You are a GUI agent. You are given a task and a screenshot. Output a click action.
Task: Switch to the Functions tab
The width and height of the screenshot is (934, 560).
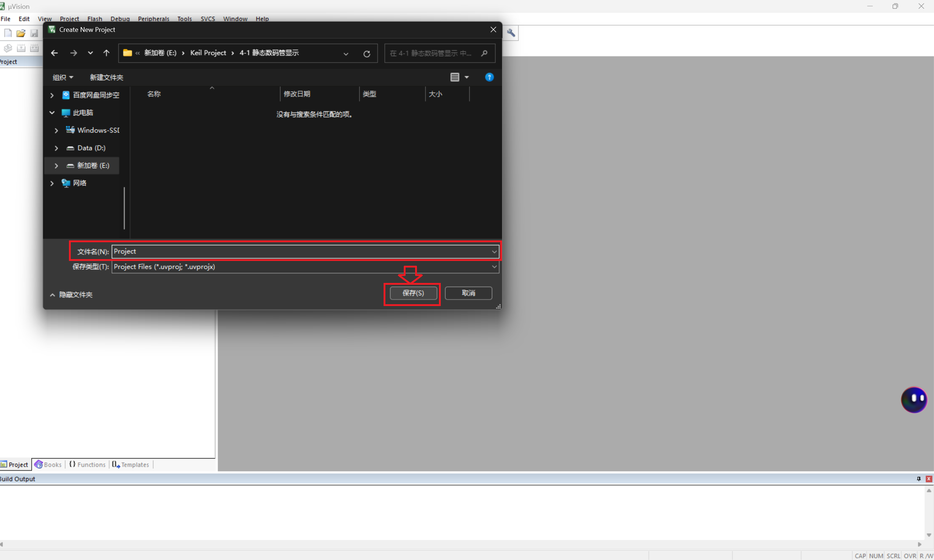tap(87, 464)
